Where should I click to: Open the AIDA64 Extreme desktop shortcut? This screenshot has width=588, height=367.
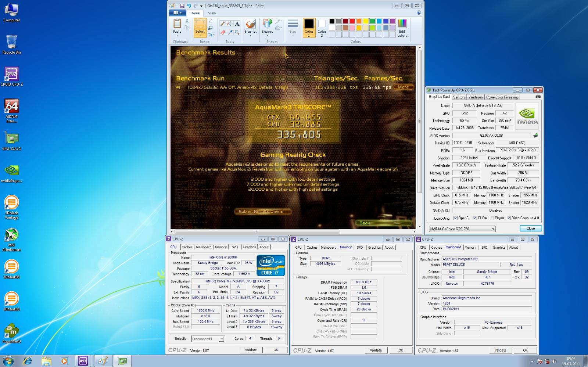tap(11, 111)
